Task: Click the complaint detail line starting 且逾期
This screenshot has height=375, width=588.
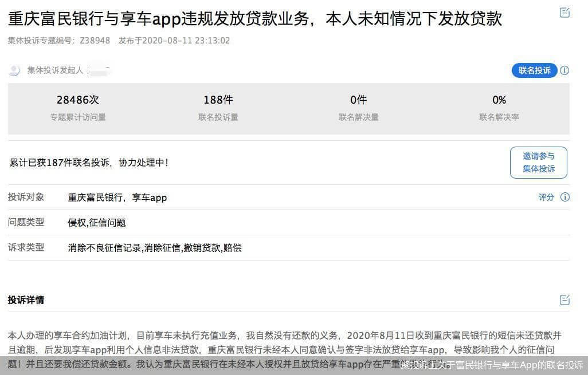Action: point(281,350)
